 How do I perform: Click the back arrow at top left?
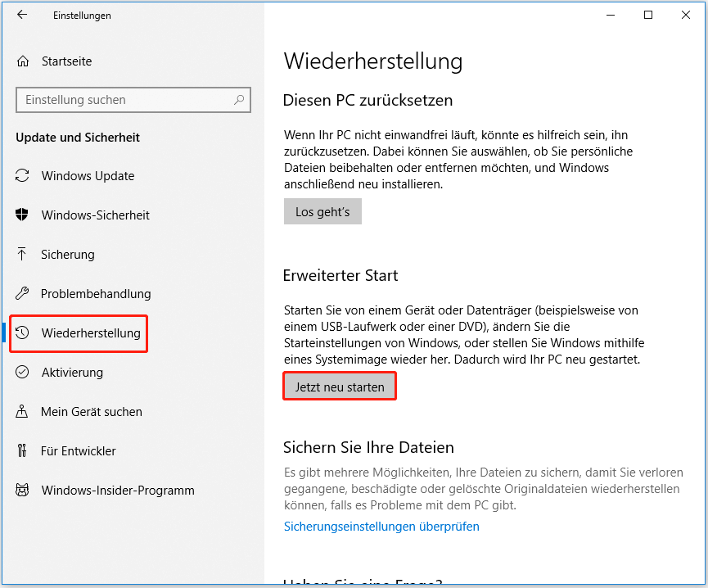[x=23, y=15]
